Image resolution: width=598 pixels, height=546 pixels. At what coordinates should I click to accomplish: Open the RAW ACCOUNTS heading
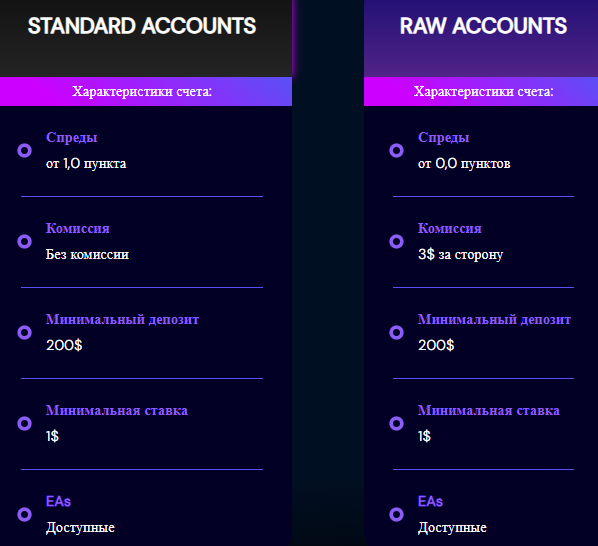tap(483, 26)
